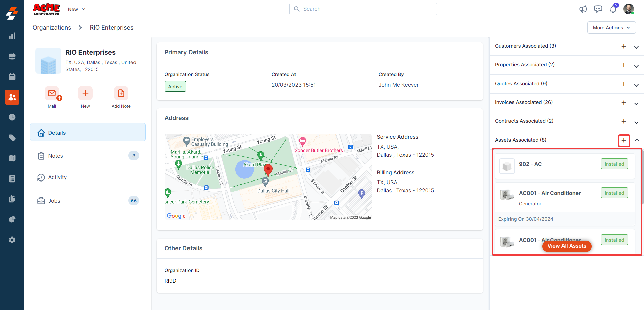The height and width of the screenshot is (310, 644).
Task: Expand the Customers Associated section
Action: 636,47
